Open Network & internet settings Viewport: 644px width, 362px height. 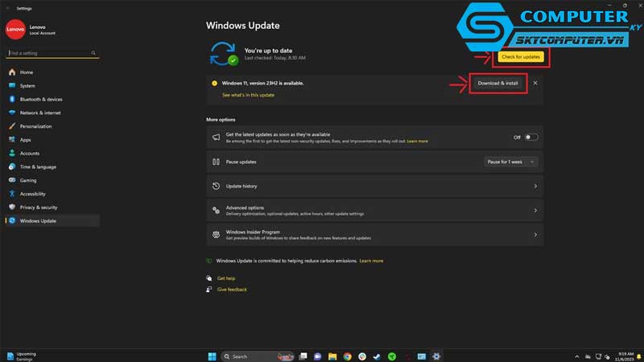(40, 113)
